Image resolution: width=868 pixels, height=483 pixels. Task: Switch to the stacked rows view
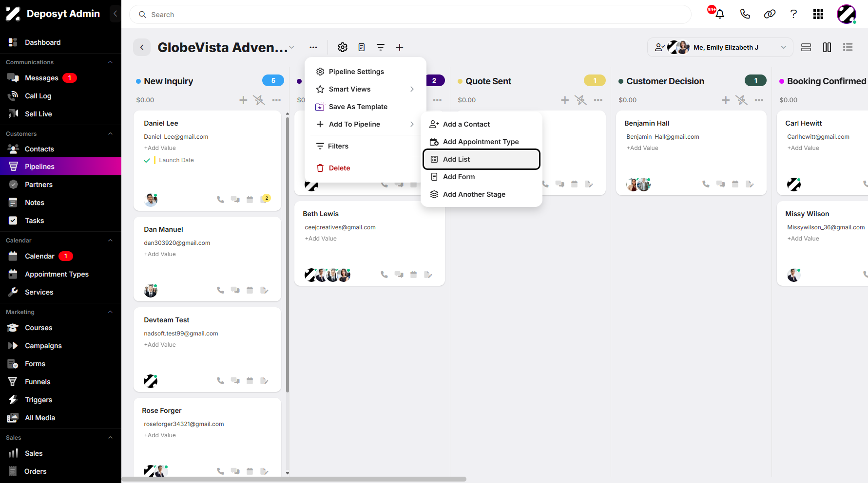pyautogui.click(x=806, y=47)
